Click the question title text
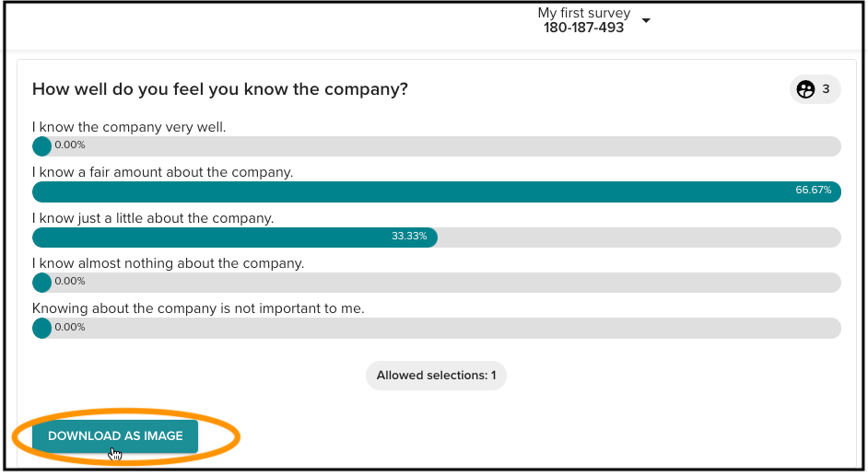This screenshot has height=475, width=868. point(220,89)
